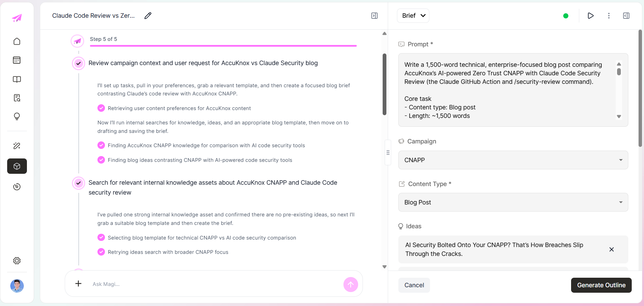Open the Campaign dropdown showing CNAPP

[x=513, y=160]
